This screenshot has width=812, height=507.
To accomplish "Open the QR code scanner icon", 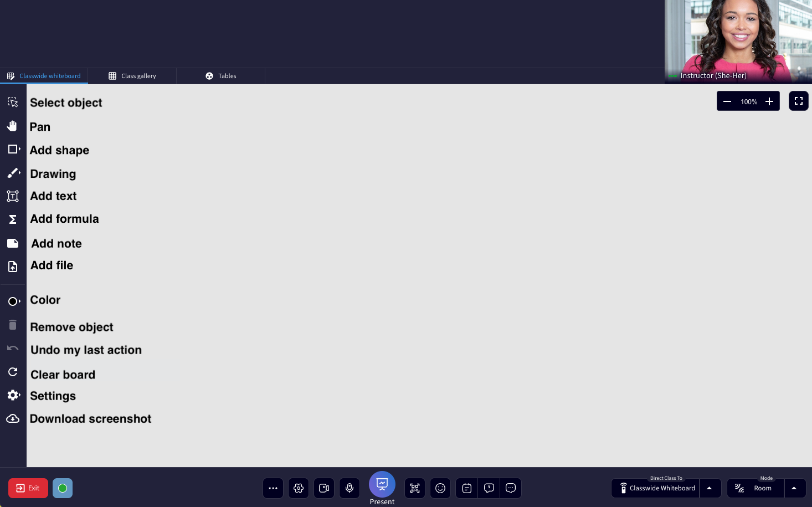I will pos(415,488).
